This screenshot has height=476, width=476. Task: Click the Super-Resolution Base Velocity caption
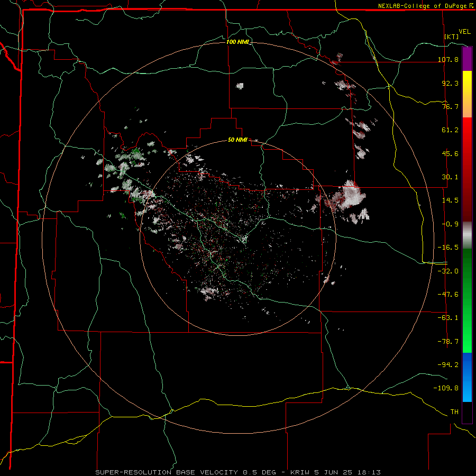(237, 472)
